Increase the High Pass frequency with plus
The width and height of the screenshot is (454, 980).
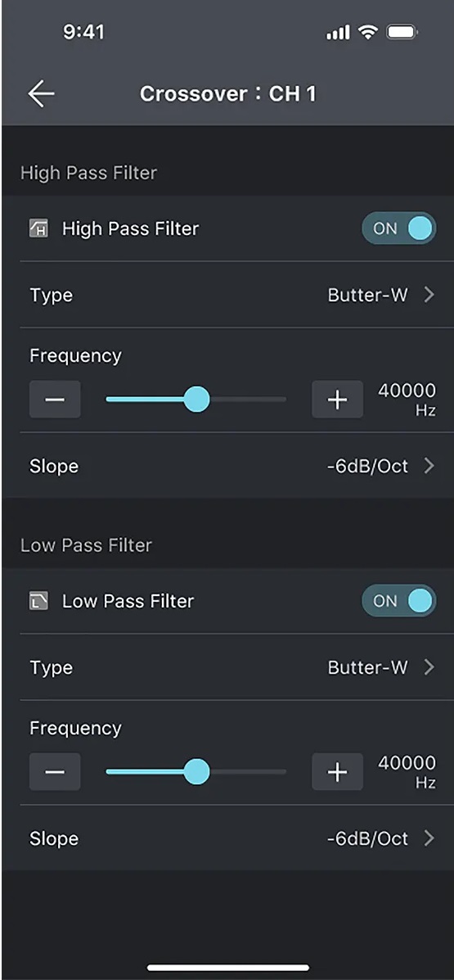coord(337,399)
